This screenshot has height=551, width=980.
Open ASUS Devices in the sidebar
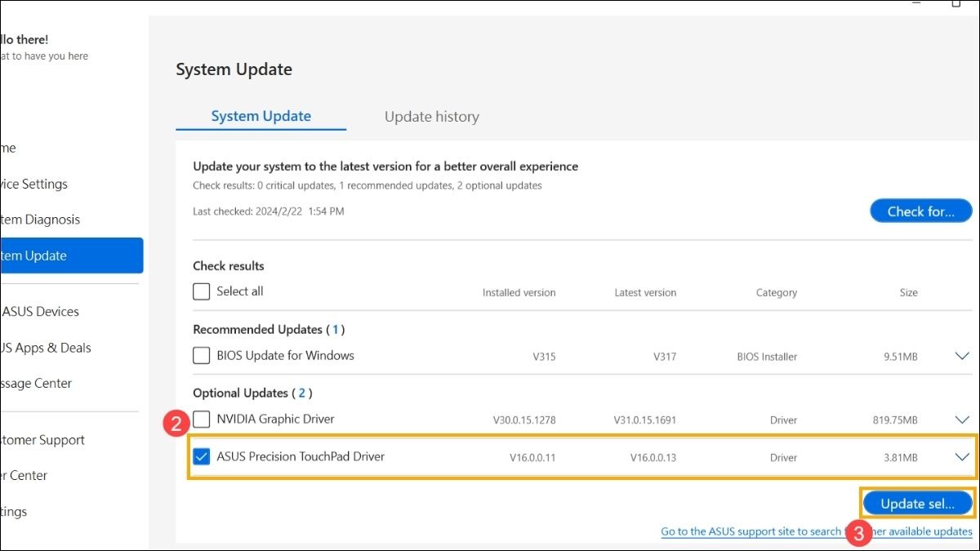pyautogui.click(x=40, y=312)
